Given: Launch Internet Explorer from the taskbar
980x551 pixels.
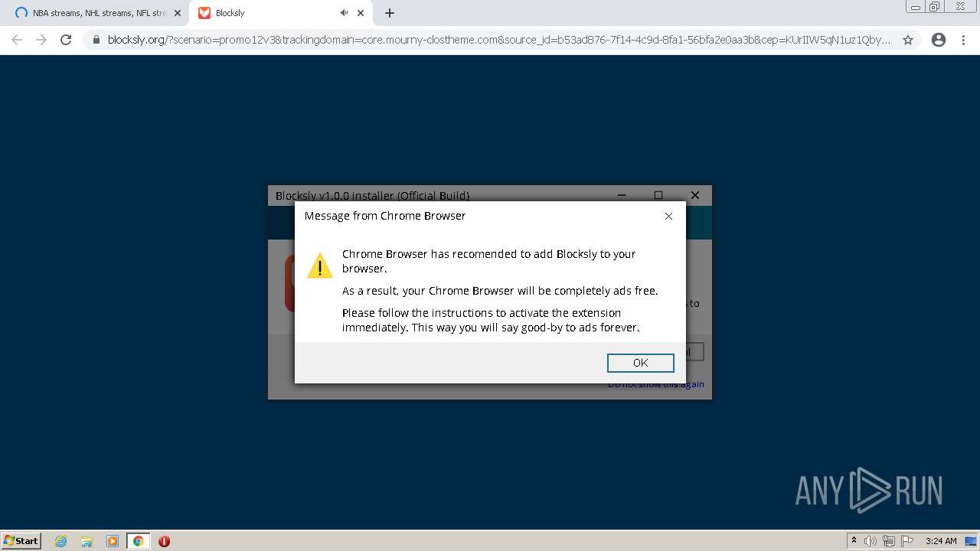Looking at the screenshot, I should [x=61, y=541].
